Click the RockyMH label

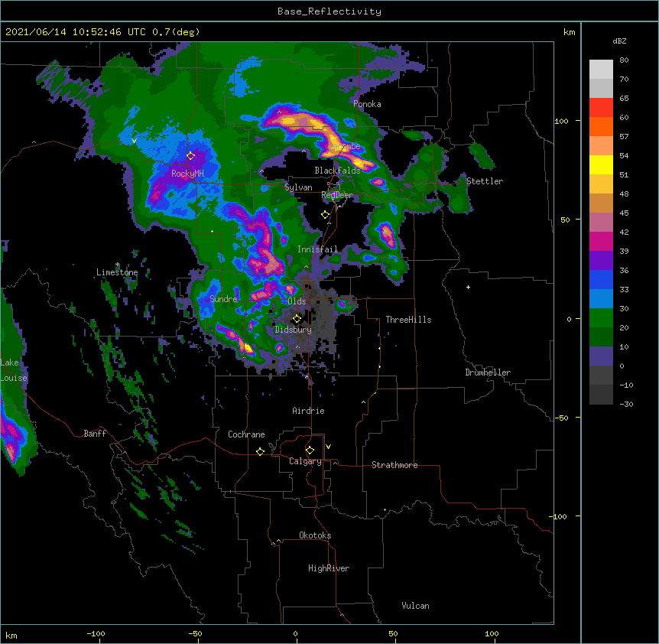187,173
